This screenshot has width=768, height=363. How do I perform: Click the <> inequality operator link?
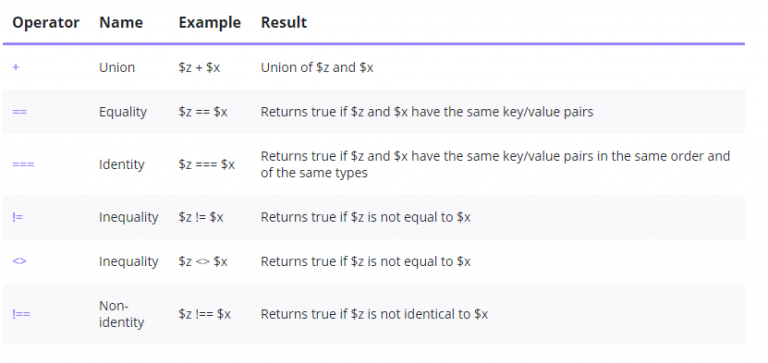point(19,261)
